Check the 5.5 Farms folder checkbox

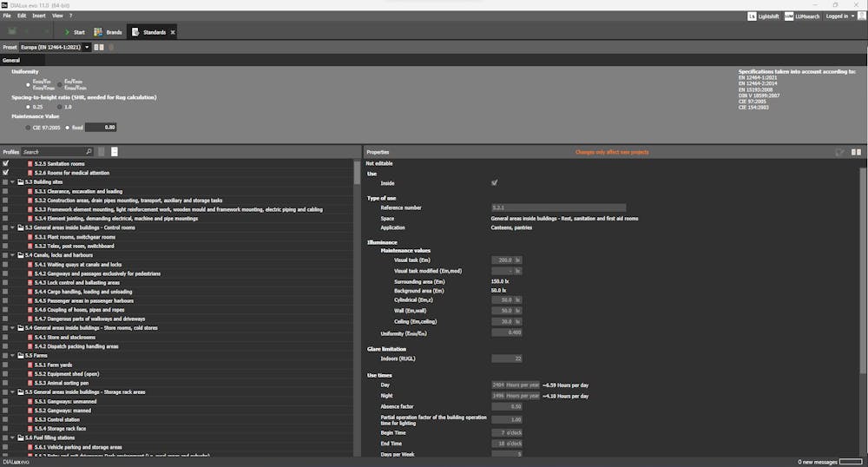6,356
